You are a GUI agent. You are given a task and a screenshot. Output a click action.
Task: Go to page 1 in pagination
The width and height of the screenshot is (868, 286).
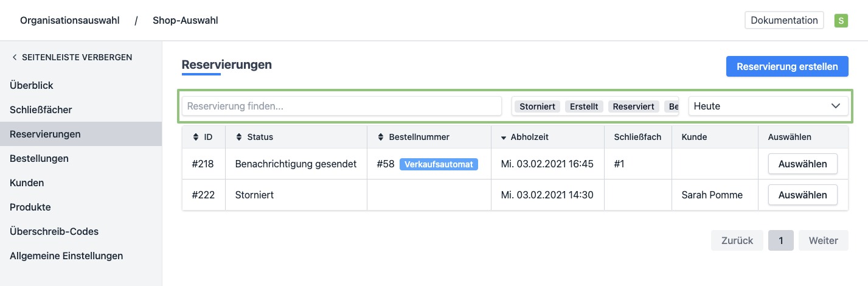coord(780,240)
